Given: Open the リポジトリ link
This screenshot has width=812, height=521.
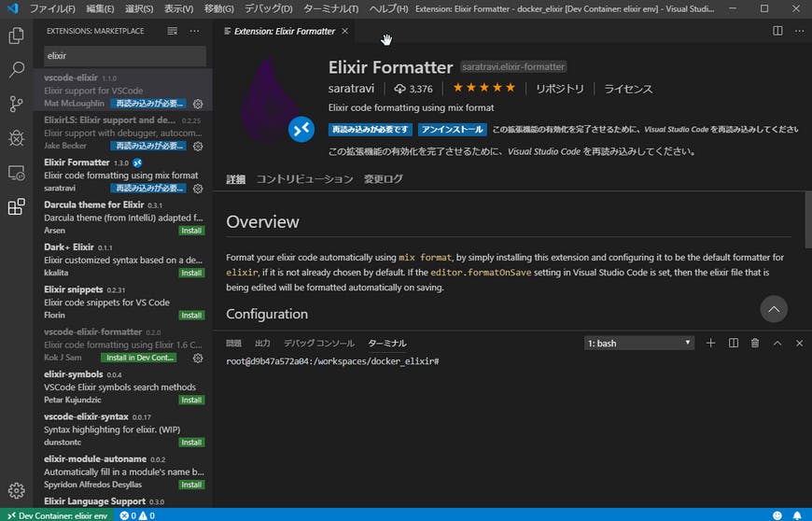Looking at the screenshot, I should click(560, 89).
